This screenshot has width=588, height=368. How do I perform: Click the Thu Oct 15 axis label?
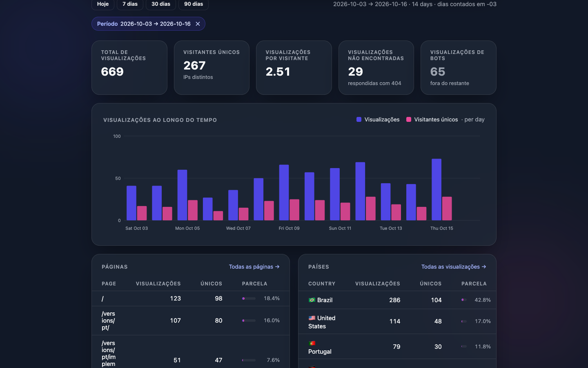click(442, 228)
